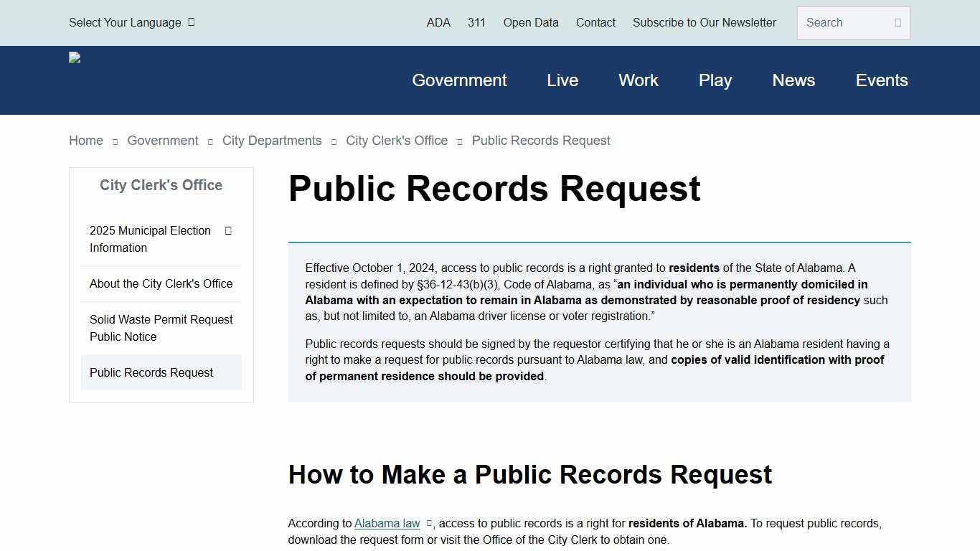Click the breadcrumb separator after City Departments
The image size is (980, 551).
click(334, 141)
